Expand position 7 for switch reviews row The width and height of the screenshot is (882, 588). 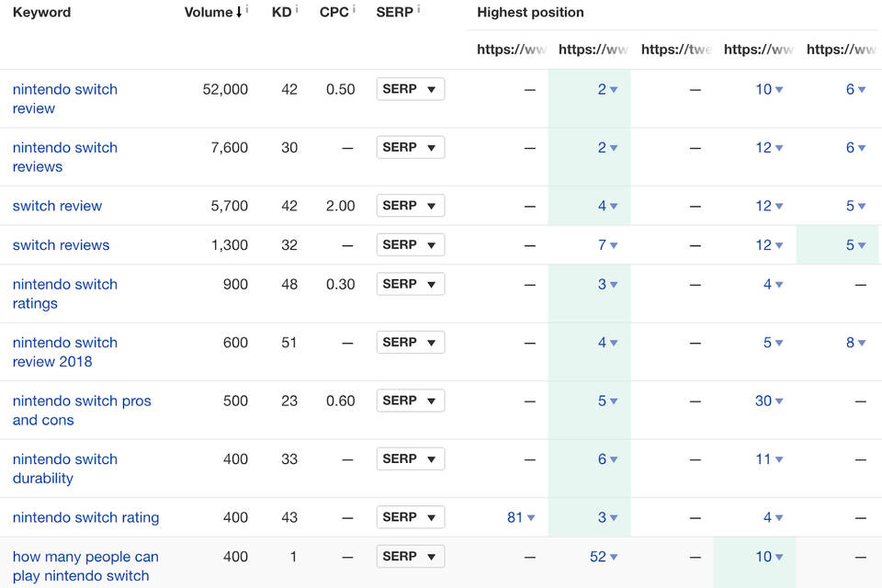pyautogui.click(x=607, y=245)
